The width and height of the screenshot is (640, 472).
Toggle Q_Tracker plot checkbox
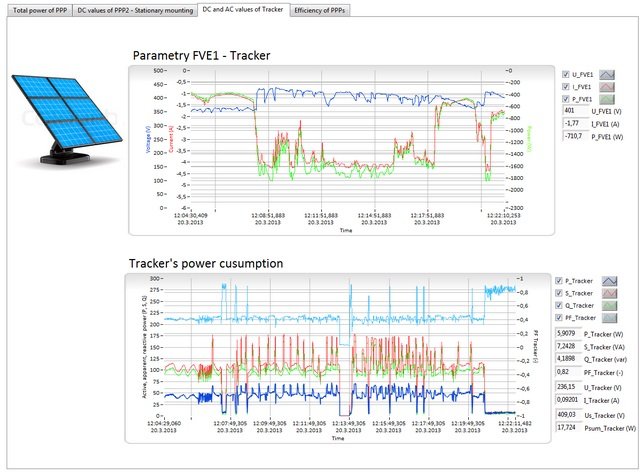[559, 305]
